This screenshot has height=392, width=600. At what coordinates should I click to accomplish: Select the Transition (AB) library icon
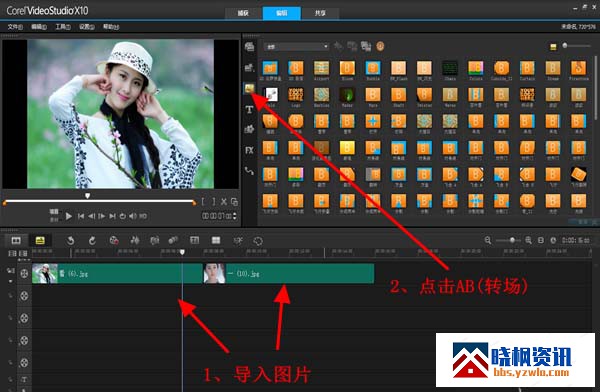coord(249,89)
